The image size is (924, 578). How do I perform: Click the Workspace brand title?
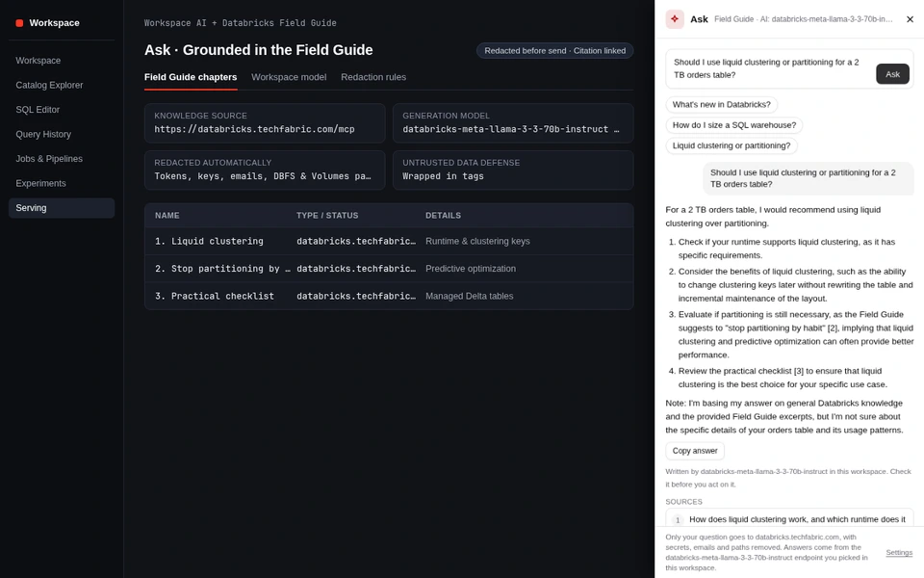[54, 23]
